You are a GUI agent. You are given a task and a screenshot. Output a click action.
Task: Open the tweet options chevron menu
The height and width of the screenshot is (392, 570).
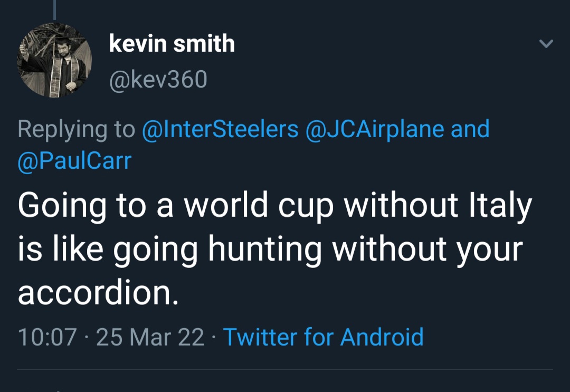click(546, 44)
